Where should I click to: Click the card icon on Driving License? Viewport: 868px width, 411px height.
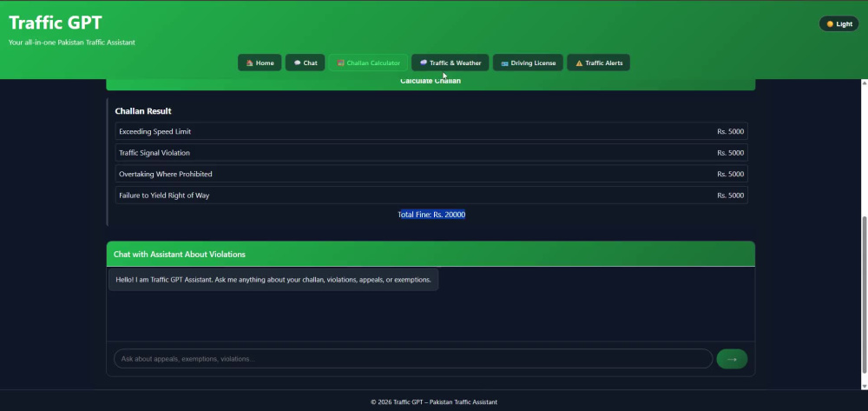click(504, 63)
